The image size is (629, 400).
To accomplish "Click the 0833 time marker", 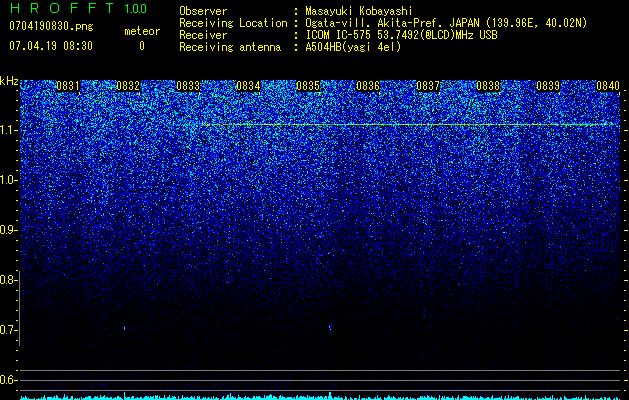I will pos(188,86).
